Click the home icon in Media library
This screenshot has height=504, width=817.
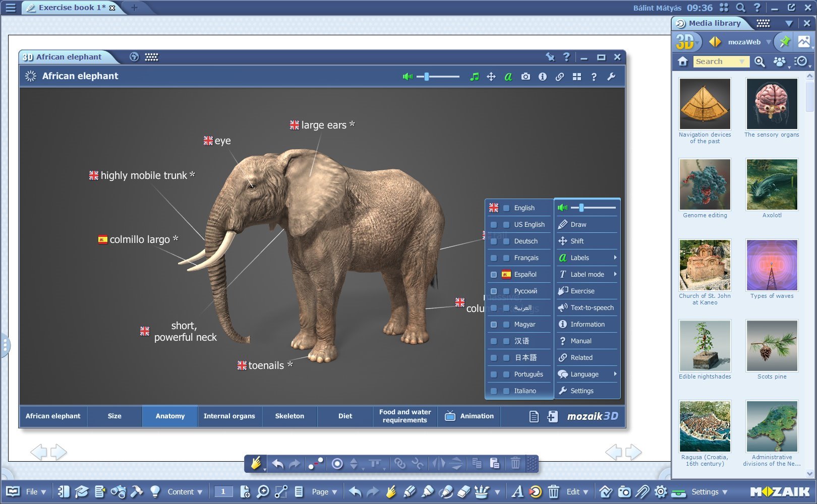[683, 61]
